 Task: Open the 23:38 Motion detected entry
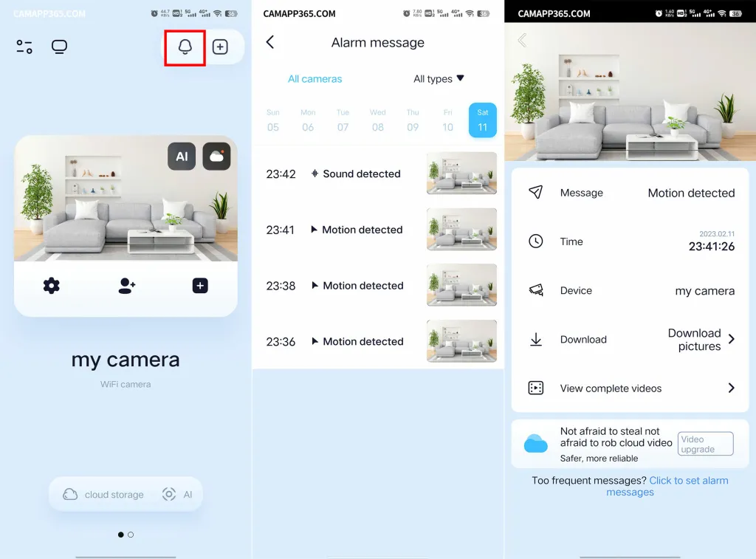pos(362,286)
